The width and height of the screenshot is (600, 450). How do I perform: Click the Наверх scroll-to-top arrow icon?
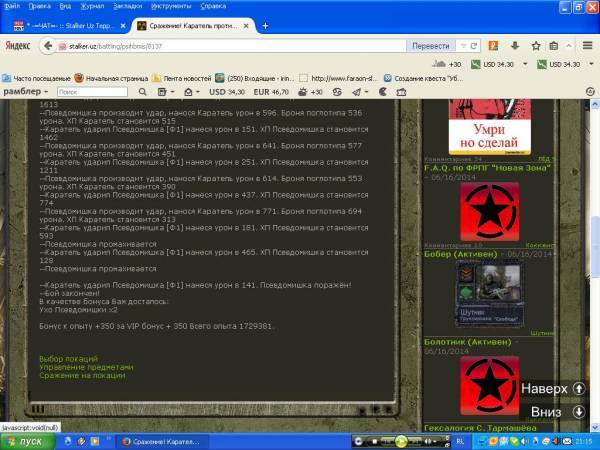[579, 388]
